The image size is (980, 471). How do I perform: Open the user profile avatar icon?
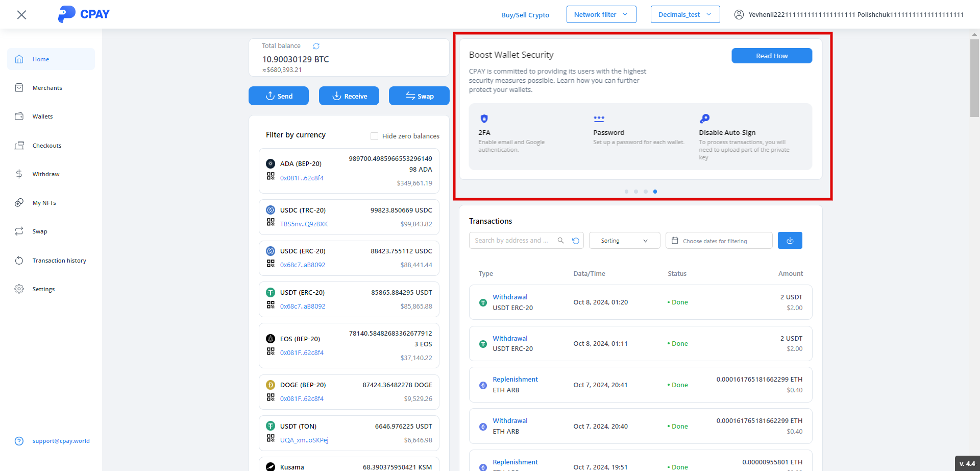739,14
